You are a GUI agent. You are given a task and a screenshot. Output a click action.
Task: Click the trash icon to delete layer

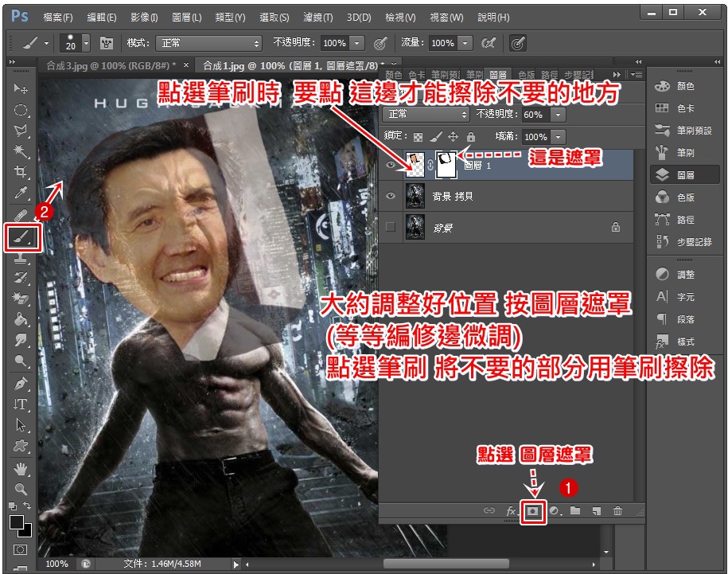click(x=617, y=511)
